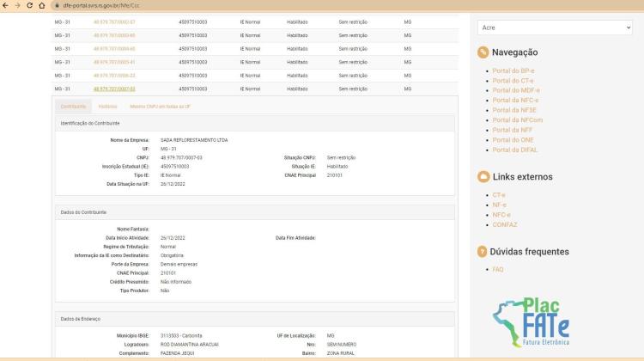This screenshot has height=361, width=644.
Task: Open Portal da NFC-e link
Action: tap(515, 101)
